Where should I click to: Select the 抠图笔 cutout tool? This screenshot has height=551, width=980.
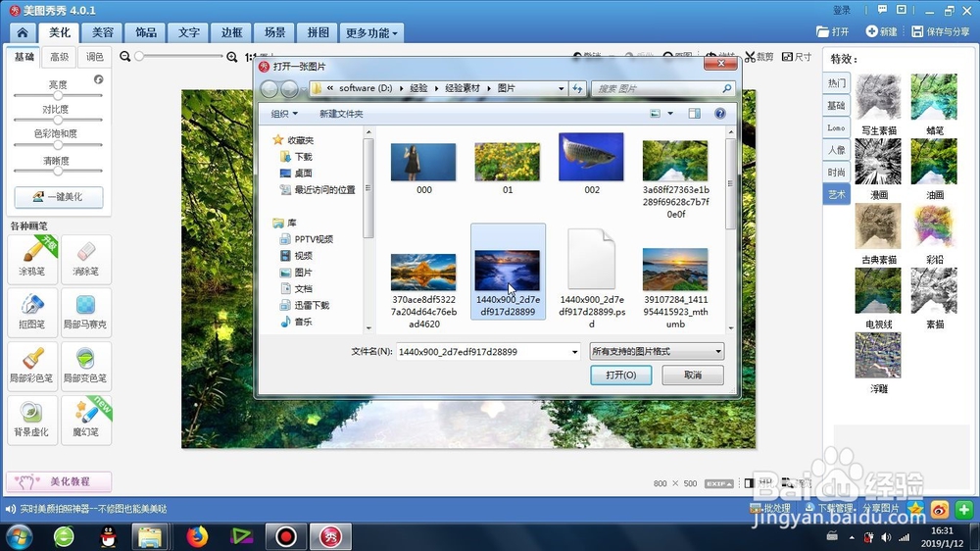pyautogui.click(x=32, y=312)
